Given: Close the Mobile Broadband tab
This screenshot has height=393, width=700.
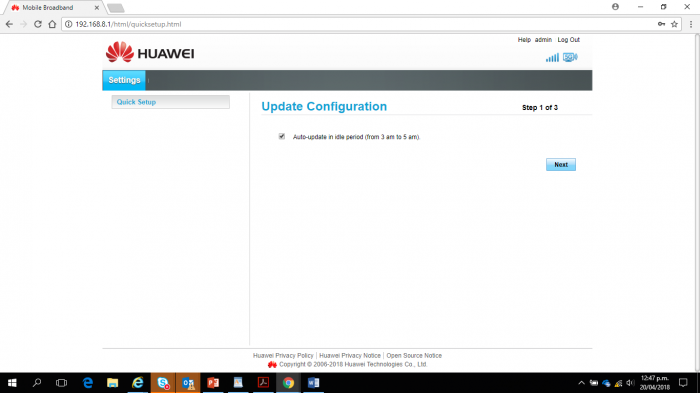Looking at the screenshot, I should click(x=96, y=8).
